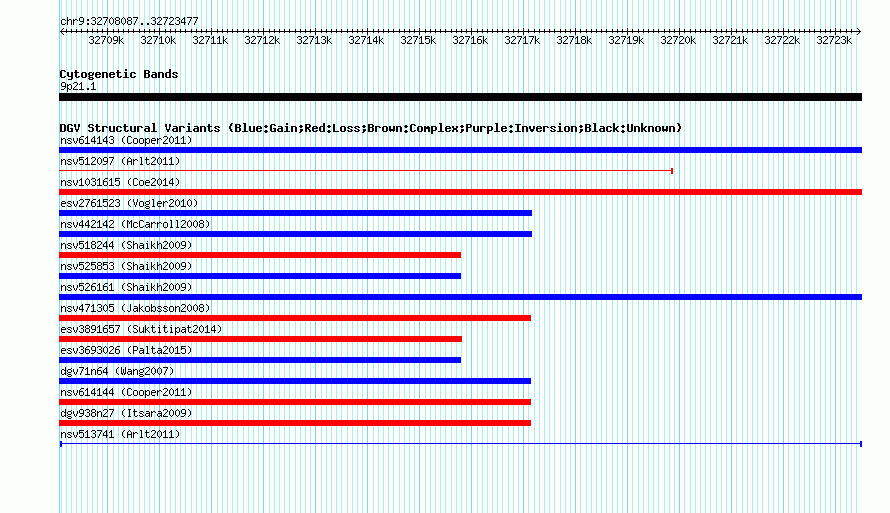The height and width of the screenshot is (513, 890).
Task: Open variant nsv442142 (McCarroll2008) label
Action: tap(135, 224)
